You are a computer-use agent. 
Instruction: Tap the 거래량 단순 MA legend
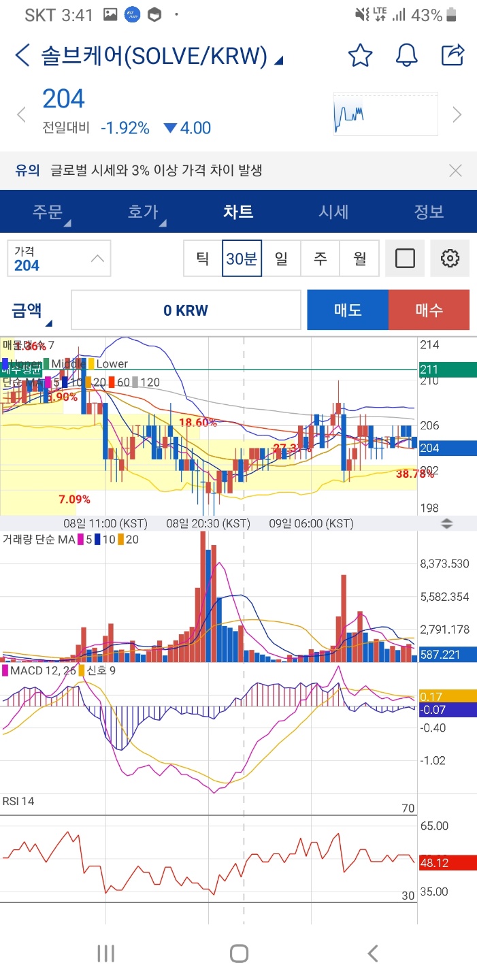tap(39, 539)
